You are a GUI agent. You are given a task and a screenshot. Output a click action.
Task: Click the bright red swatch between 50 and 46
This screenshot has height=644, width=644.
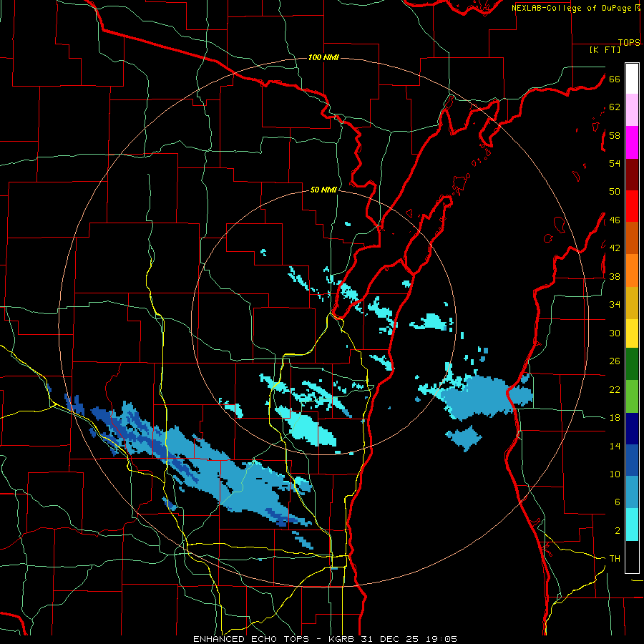pyautogui.click(x=632, y=206)
